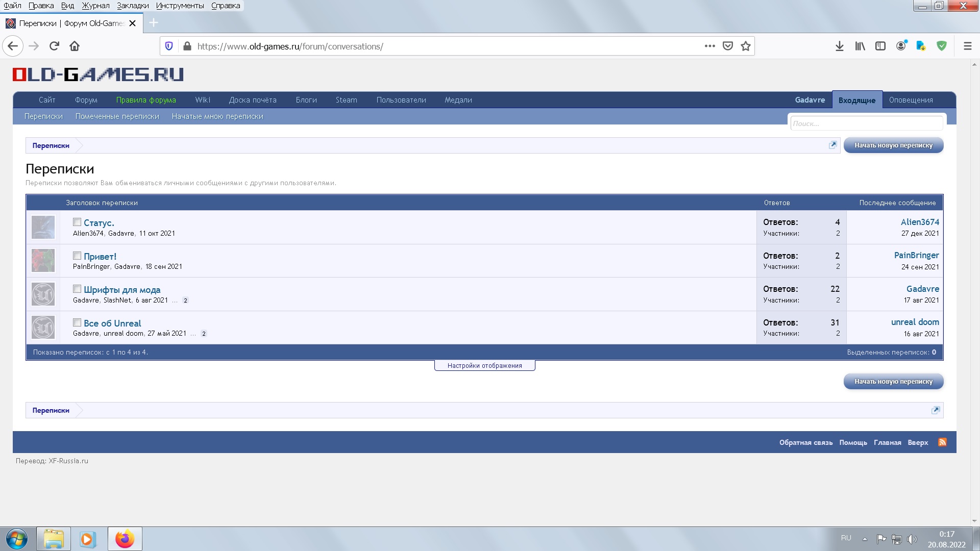Click tracking protection shield in address bar
Viewport: 980px width, 551px height.
(x=169, y=46)
